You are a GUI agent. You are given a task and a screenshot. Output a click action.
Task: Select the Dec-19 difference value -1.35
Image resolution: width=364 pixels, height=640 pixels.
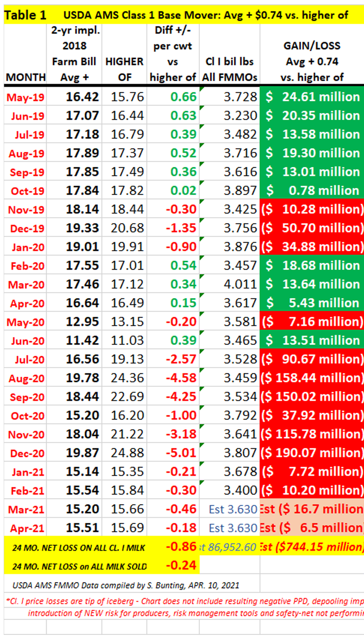[x=181, y=228]
